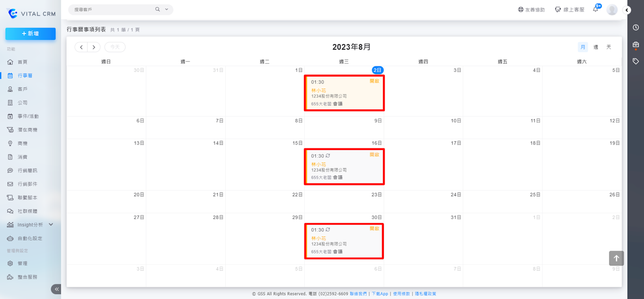Switch calendar to 天 view
The height and width of the screenshot is (299, 644).
click(609, 47)
